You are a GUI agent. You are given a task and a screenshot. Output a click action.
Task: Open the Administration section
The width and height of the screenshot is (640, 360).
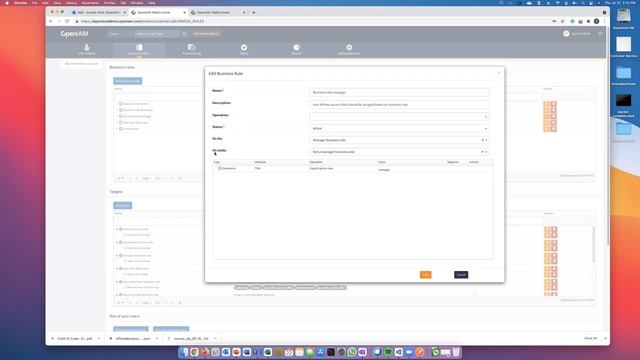coord(349,50)
